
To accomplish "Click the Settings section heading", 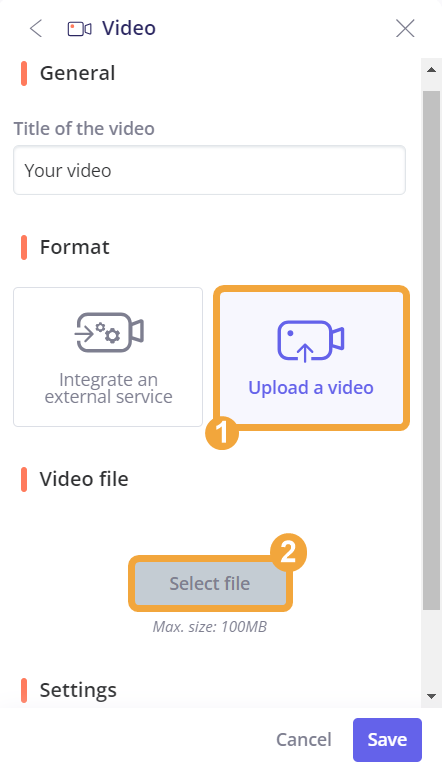I will coord(78,690).
